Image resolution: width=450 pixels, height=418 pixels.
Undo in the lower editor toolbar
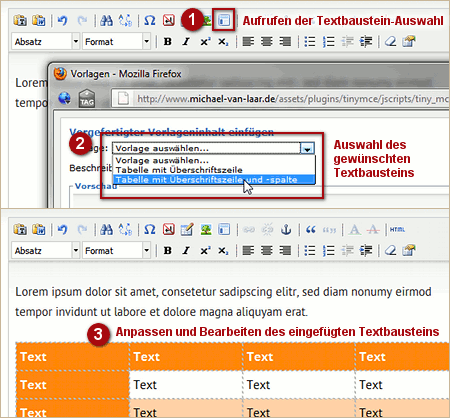tap(62, 229)
